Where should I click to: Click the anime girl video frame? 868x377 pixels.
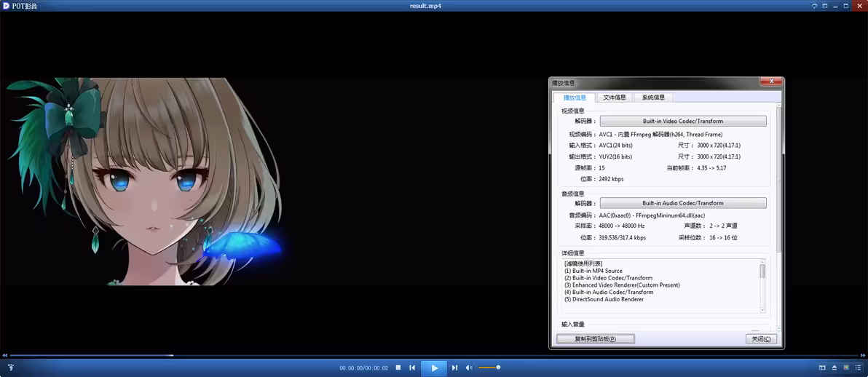pyautogui.click(x=145, y=181)
